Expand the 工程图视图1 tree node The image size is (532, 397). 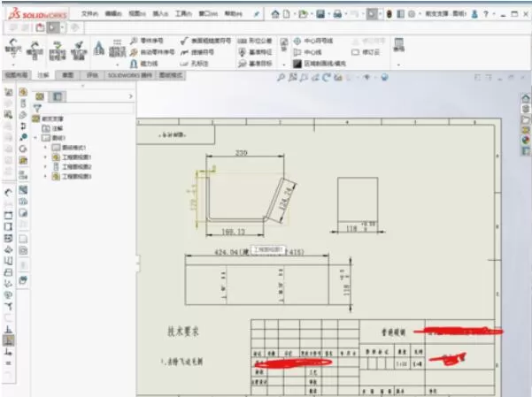click(x=45, y=157)
